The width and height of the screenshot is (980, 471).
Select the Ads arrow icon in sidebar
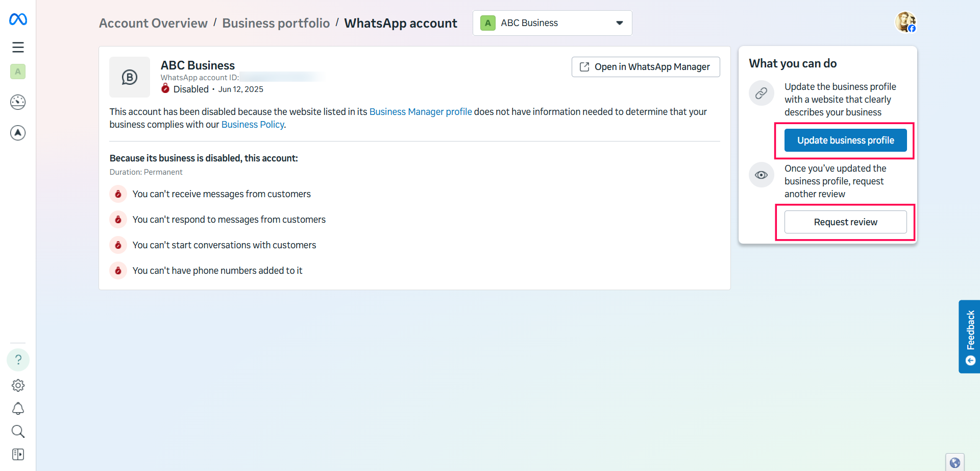coord(18,133)
